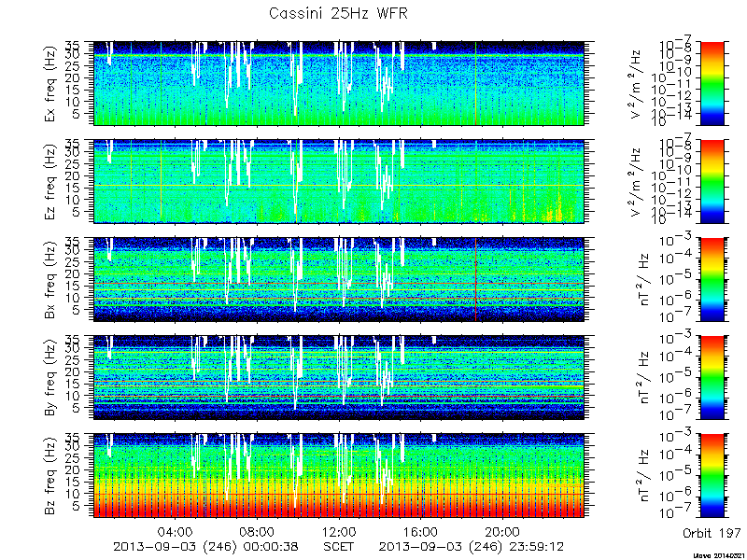Select the Ez freq (Hz) axis label

click(x=51, y=181)
